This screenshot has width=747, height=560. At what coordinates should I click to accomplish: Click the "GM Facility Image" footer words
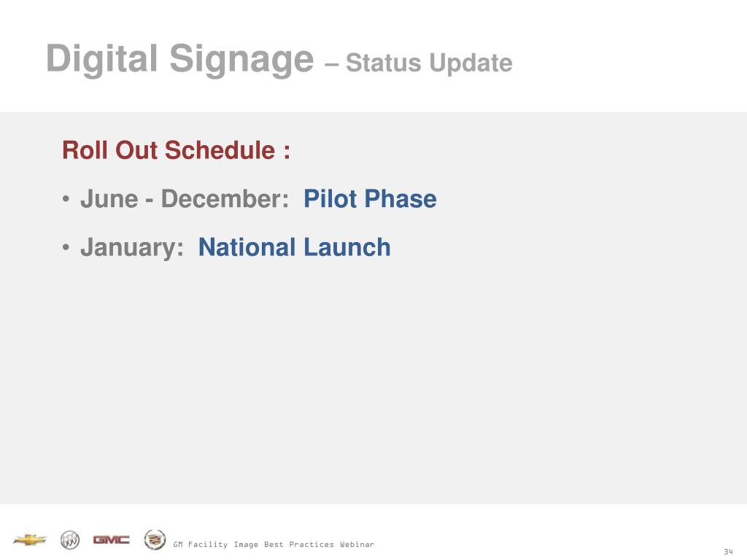click(x=216, y=545)
